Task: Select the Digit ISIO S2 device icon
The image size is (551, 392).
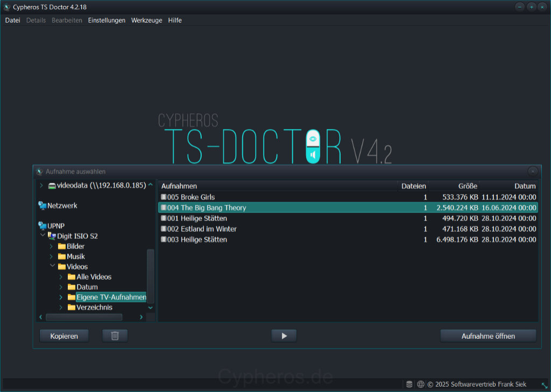Action: click(52, 236)
